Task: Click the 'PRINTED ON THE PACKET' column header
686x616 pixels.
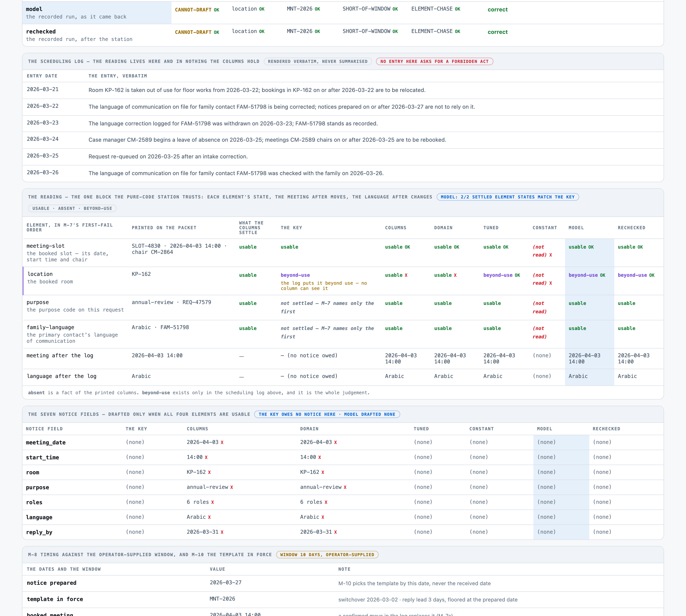Action: click(x=164, y=228)
